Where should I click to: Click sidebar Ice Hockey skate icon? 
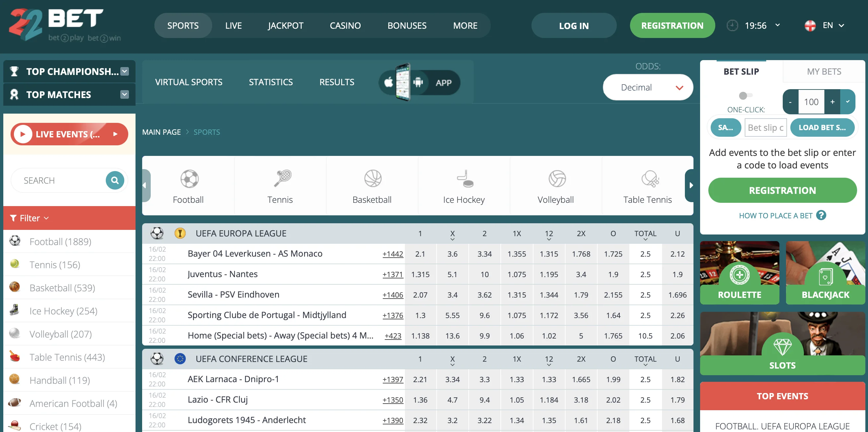pos(15,310)
